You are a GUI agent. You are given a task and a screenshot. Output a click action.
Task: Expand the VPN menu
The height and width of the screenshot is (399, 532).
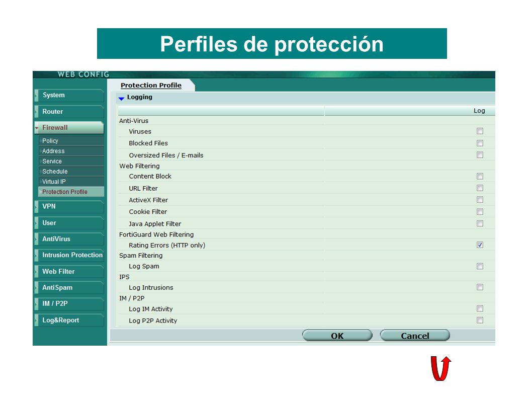(x=69, y=206)
